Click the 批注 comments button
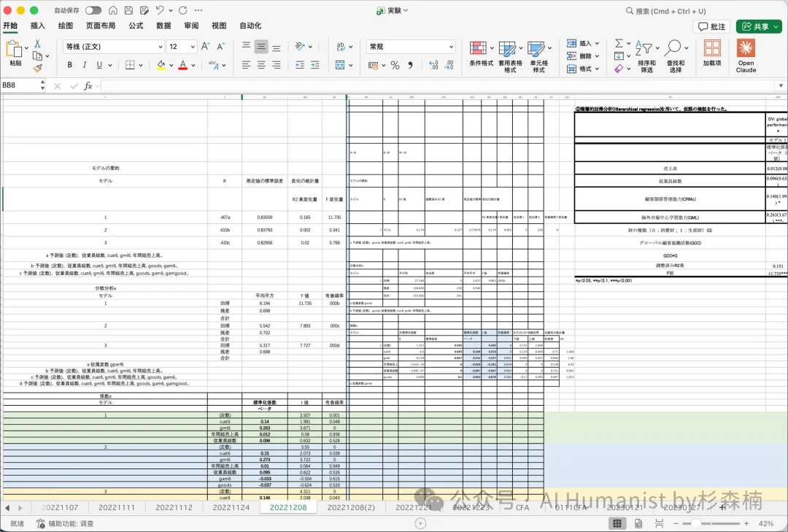788x532 pixels. coord(710,26)
